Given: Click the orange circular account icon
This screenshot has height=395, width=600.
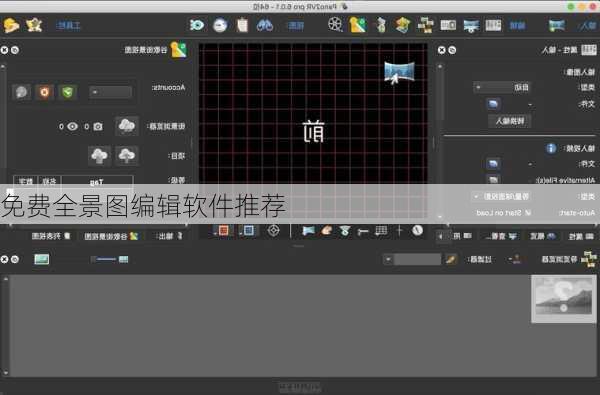Looking at the screenshot, I should [44, 92].
